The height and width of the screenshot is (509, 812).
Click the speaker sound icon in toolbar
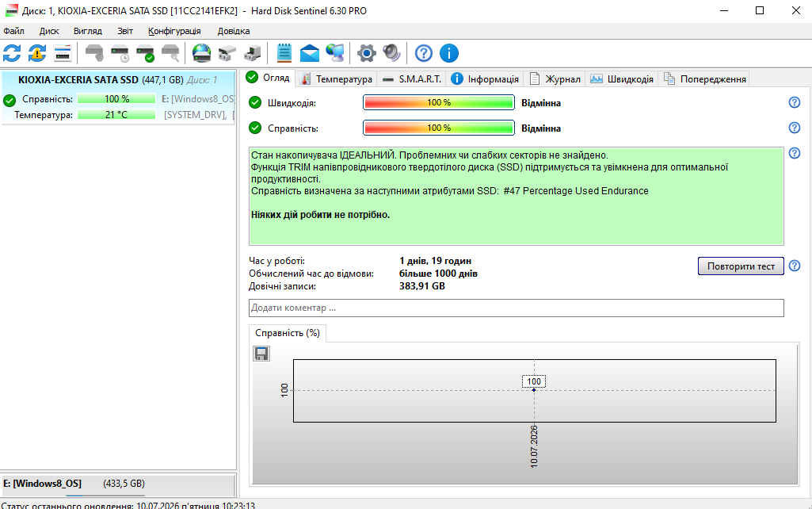click(x=391, y=53)
